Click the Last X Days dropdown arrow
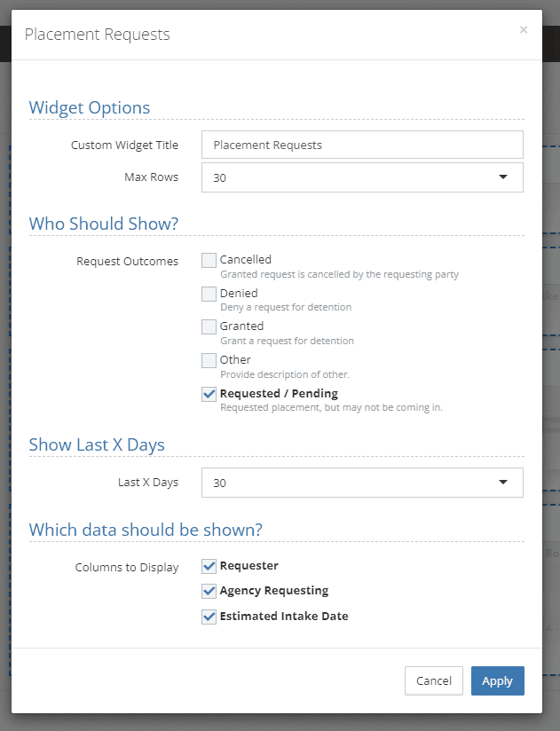This screenshot has width=560, height=731. point(502,482)
